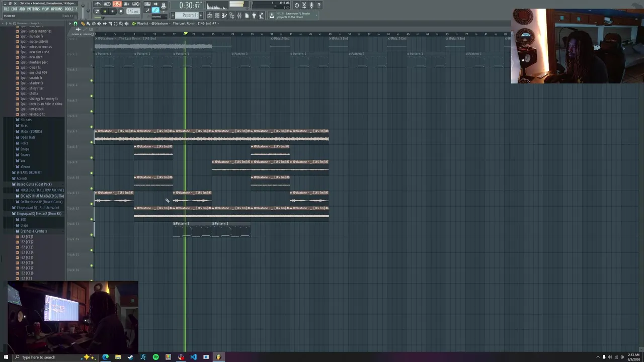Open the playlist view icon
The height and width of the screenshot is (362, 644).
[x=210, y=16]
